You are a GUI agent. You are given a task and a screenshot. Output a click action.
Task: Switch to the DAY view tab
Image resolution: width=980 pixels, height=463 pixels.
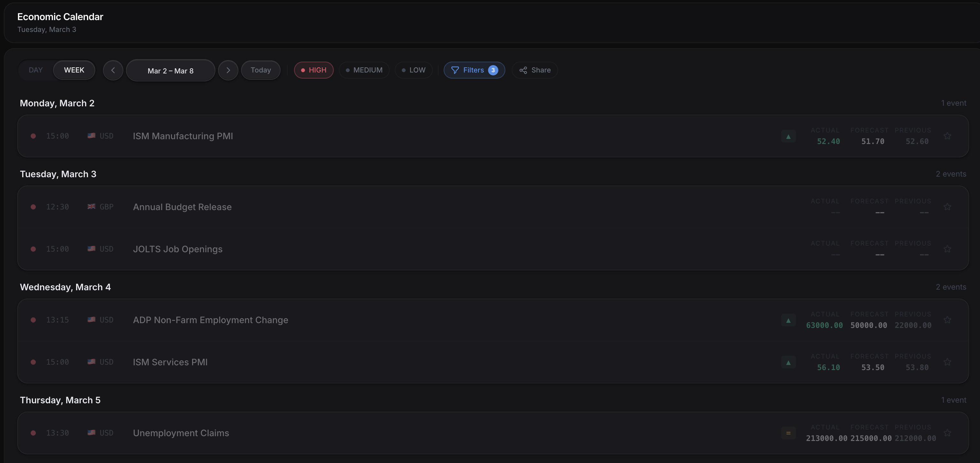(x=36, y=70)
